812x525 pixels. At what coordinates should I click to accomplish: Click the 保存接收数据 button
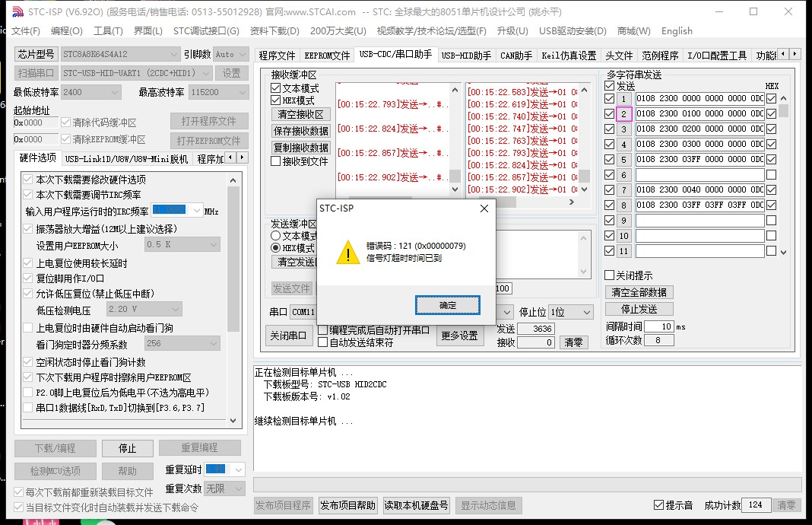(300, 131)
